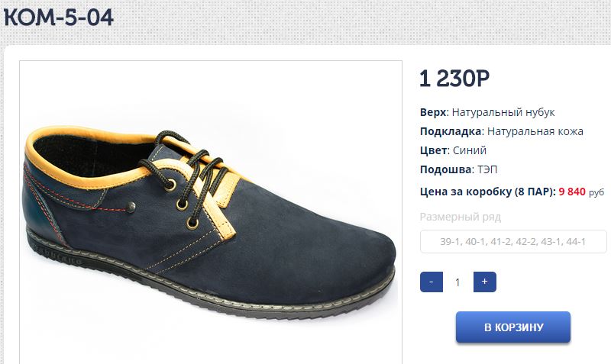Viewport: 611px width, 364px height.
Task: Click the Синий color value
Action: 469,150
